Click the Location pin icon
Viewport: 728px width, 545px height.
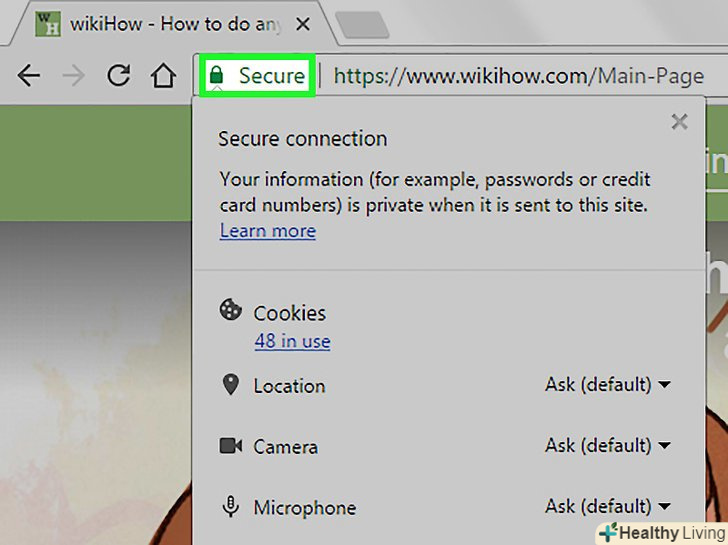(x=231, y=384)
